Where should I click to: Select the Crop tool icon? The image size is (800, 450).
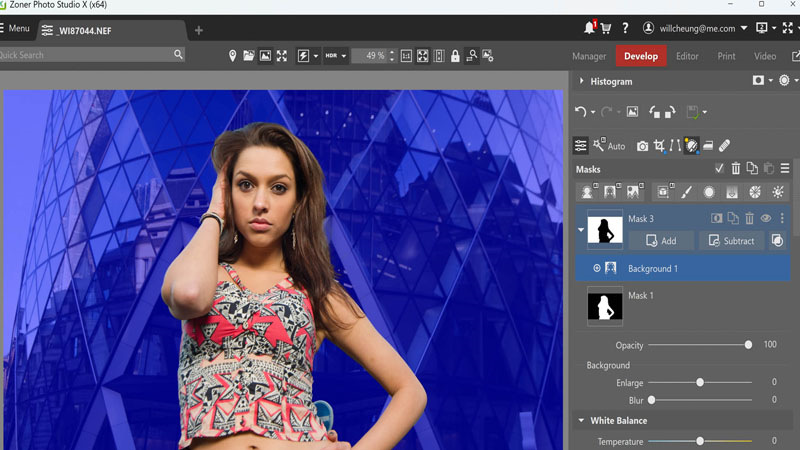pos(659,146)
